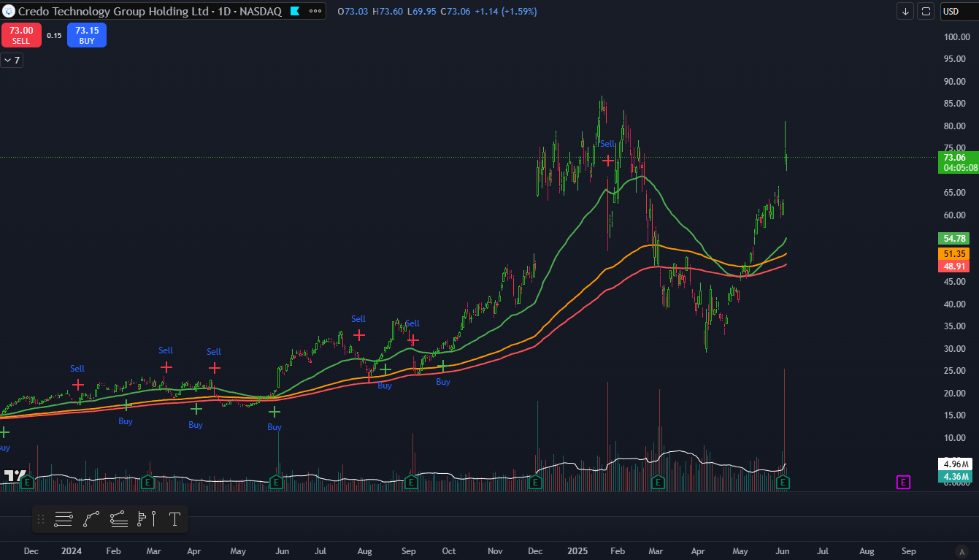This screenshot has height=560, width=979.
Task: Click the 73.00 SELL button
Action: pyautogui.click(x=21, y=35)
